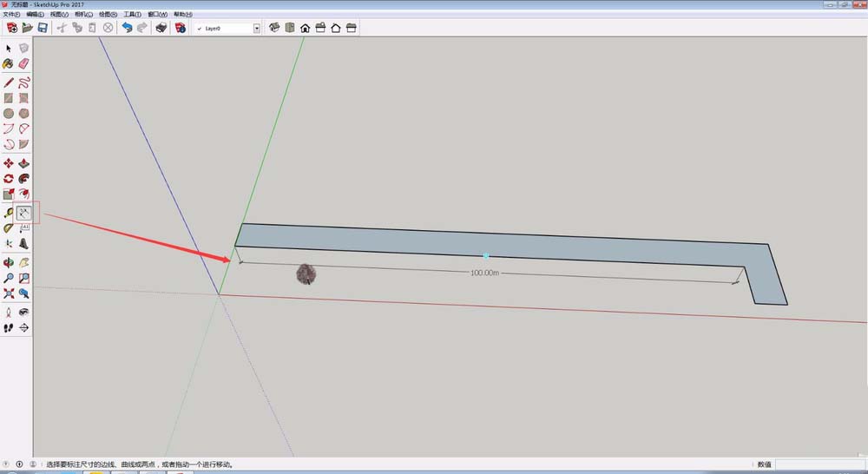Click the Tape Measure tool

pyautogui.click(x=9, y=212)
